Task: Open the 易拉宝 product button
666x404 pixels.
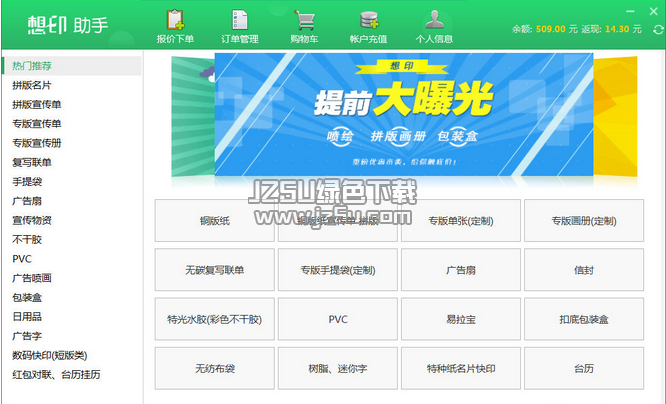Action: coord(461,319)
